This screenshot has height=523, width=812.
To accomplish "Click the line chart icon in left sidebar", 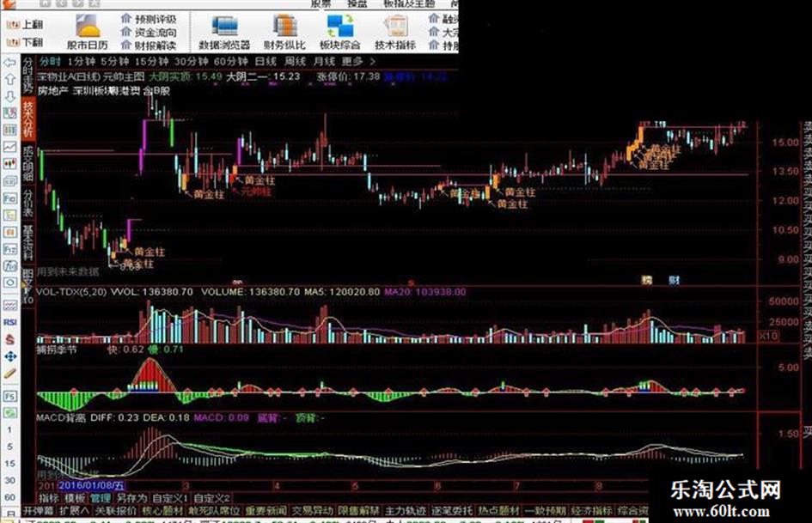I will point(9,147).
